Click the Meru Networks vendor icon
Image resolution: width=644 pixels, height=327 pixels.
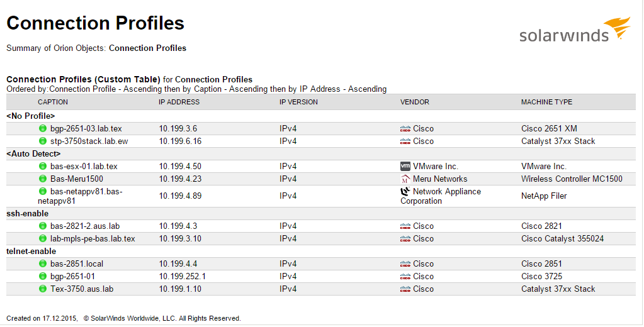tap(405, 179)
